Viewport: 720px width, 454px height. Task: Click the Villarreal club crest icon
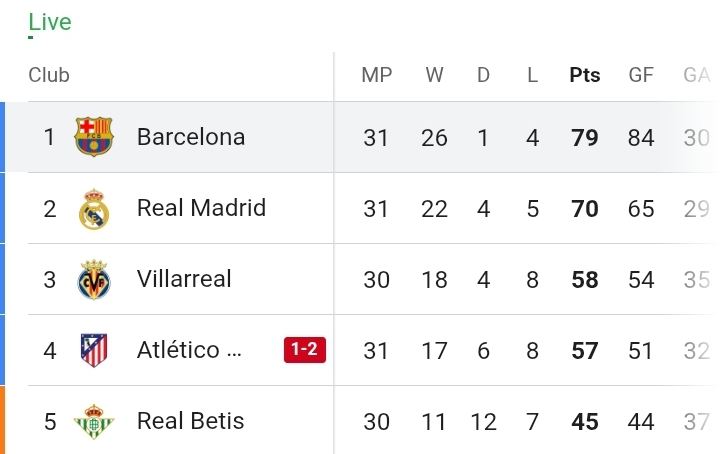95,280
